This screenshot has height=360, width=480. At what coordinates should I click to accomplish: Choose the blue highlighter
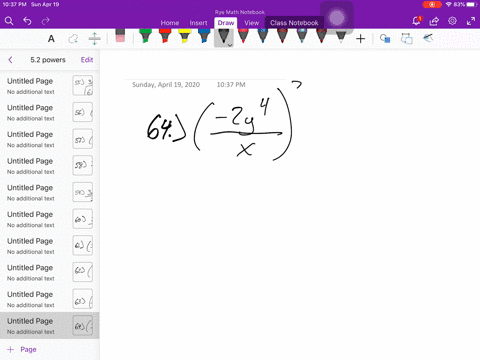click(204, 36)
